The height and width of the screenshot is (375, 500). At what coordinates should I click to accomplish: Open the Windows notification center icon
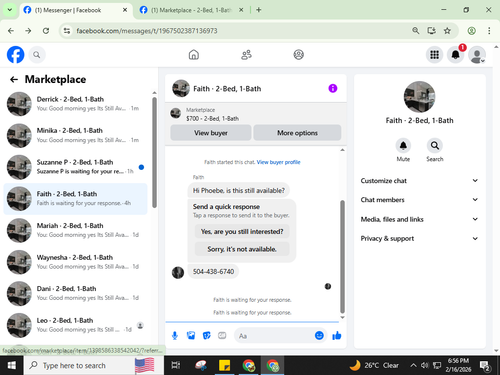[485, 366]
